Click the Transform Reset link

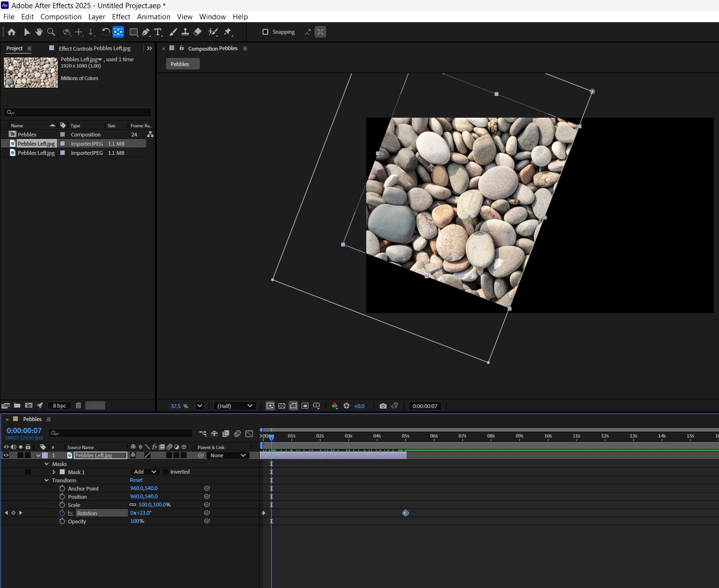click(136, 480)
